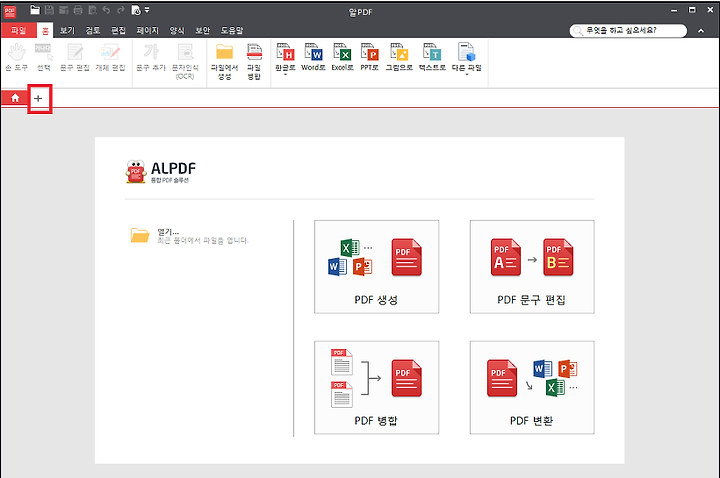
Task: Click the search box 무엇을 하고 싶으세요?
Action: [628, 30]
